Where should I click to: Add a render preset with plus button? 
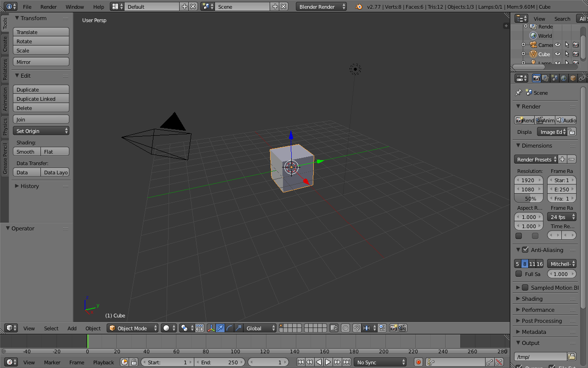[562, 159]
